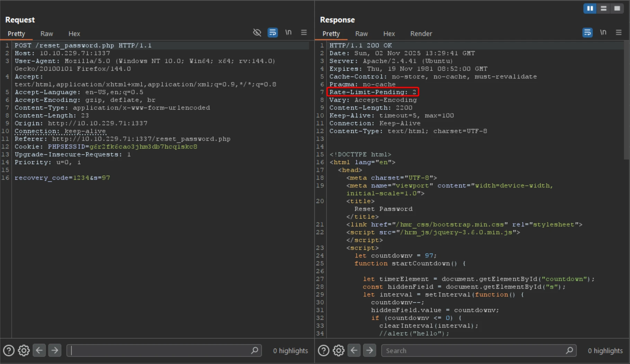
Task: Click the Response panel vertical scrollbar
Action: [627, 100]
